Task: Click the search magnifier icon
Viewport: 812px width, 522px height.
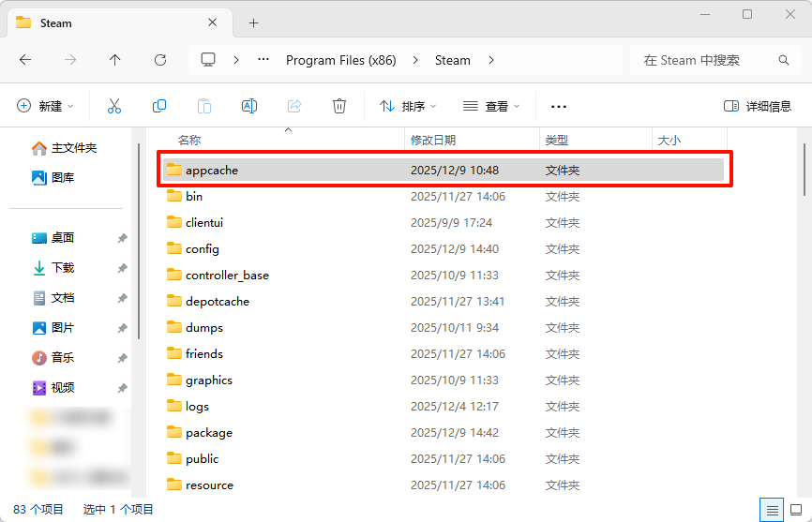Action: click(x=784, y=61)
